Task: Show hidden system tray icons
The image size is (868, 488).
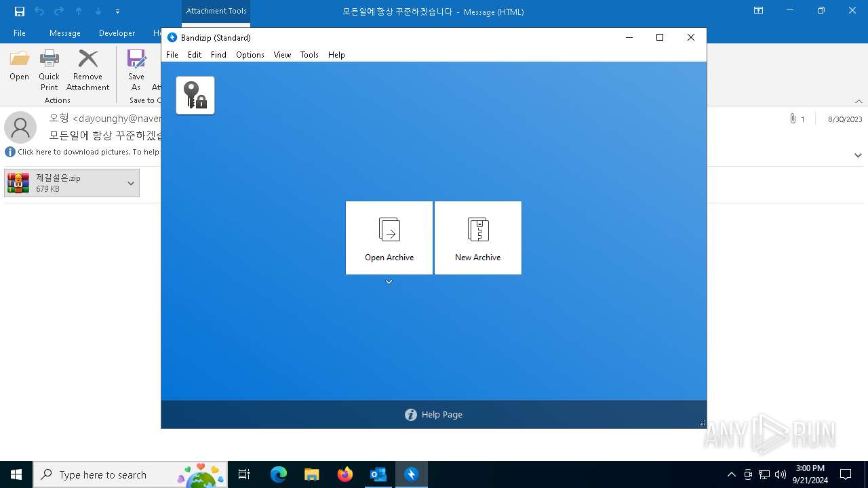Action: [x=731, y=474]
